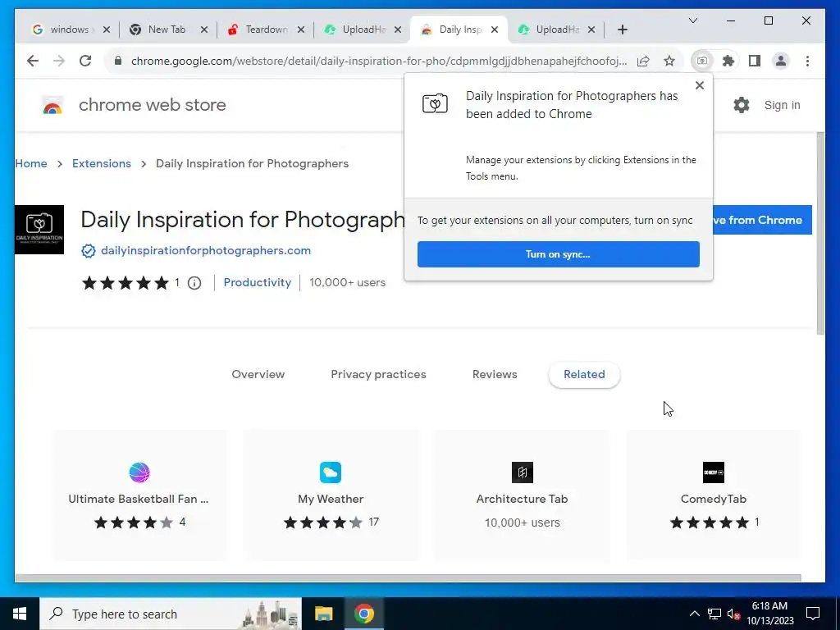This screenshot has width=840, height=630.
Task: Open the My Weather related card title
Action: coord(331,499)
